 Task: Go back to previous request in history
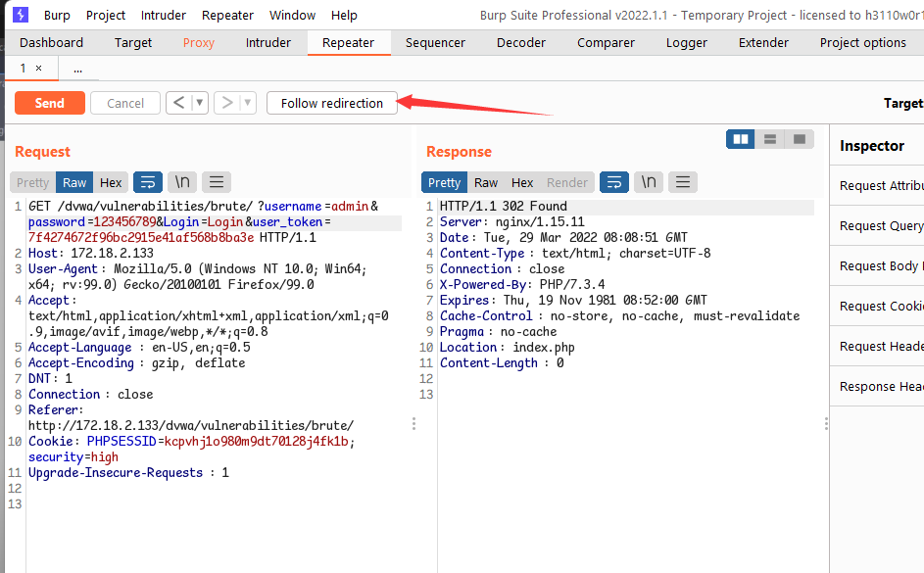179,103
